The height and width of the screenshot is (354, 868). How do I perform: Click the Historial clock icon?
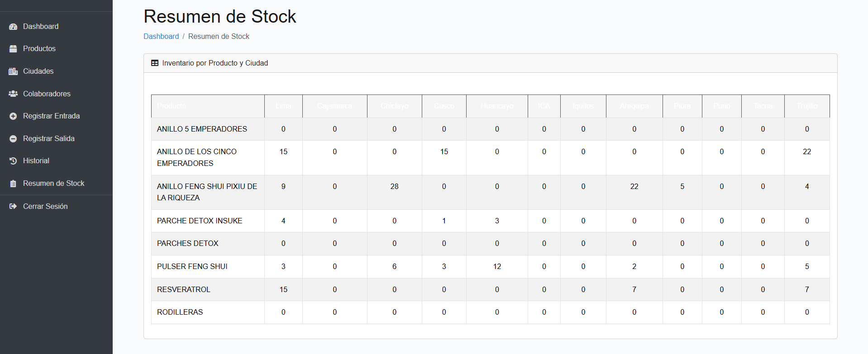13,161
